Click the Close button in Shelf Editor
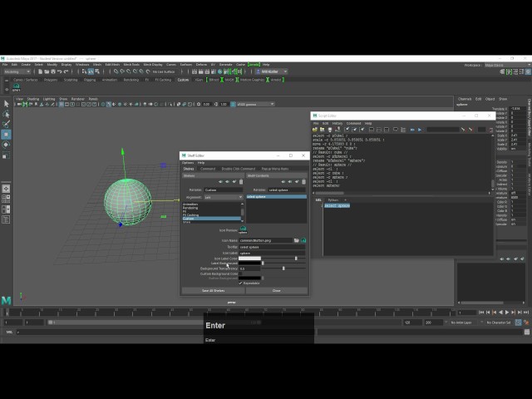The height and width of the screenshot is (399, 532). (x=277, y=290)
